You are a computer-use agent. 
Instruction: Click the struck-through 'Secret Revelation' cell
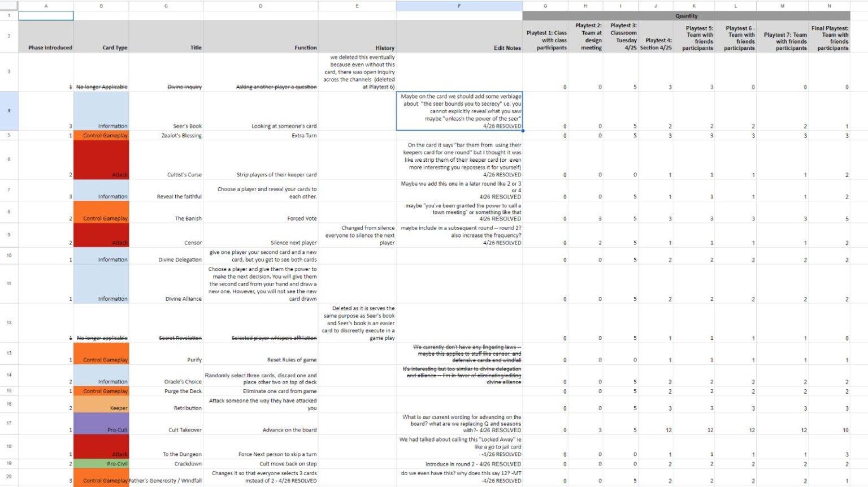pos(166,323)
